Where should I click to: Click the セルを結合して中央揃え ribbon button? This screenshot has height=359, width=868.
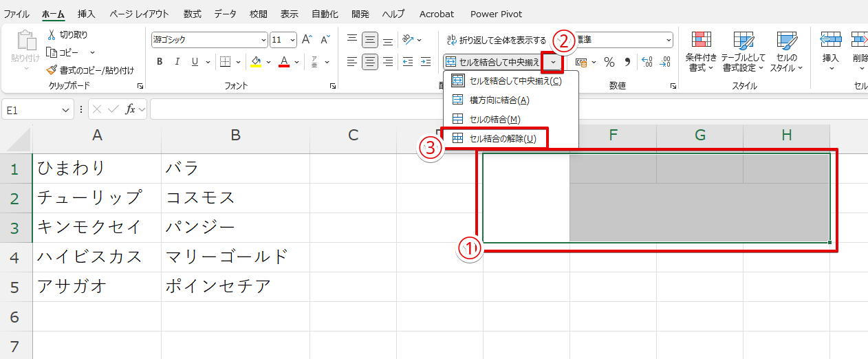[493, 63]
